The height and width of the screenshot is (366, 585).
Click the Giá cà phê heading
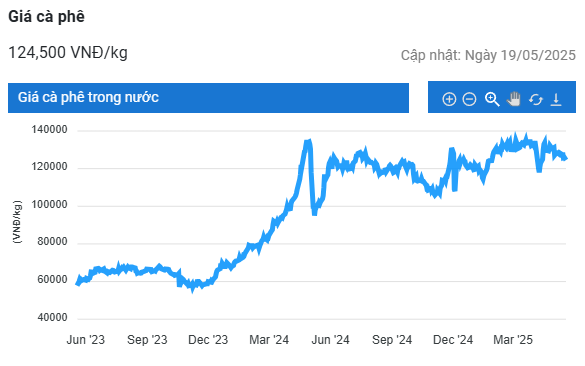[47, 16]
